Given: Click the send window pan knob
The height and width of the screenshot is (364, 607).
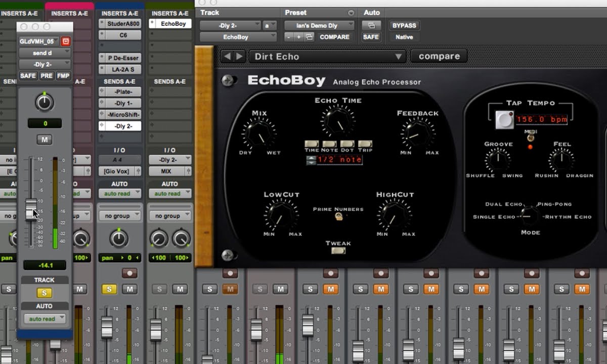Looking at the screenshot, I should pos(45,103).
